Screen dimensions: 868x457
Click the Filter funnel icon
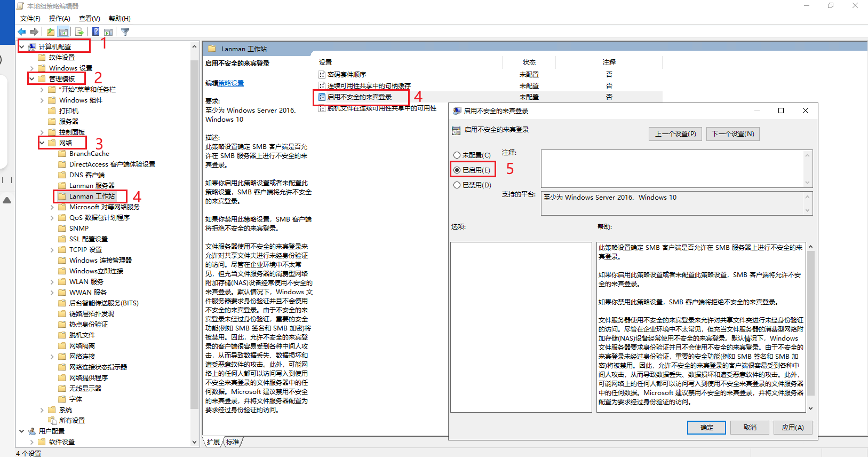click(125, 32)
